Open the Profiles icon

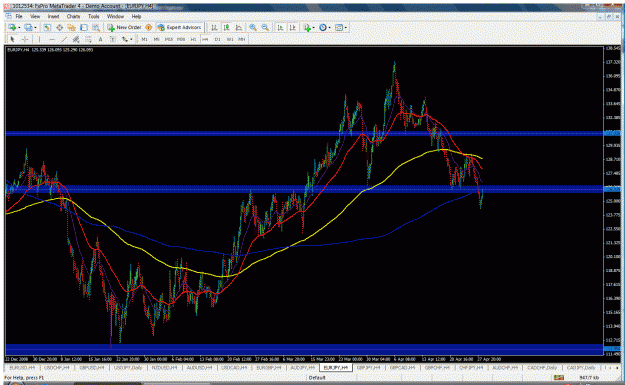(28, 27)
